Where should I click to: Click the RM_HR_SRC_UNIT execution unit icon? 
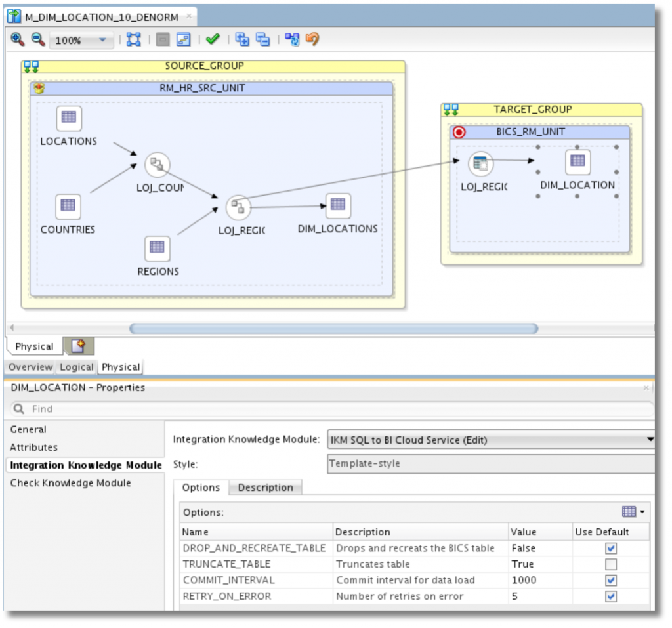(39, 89)
